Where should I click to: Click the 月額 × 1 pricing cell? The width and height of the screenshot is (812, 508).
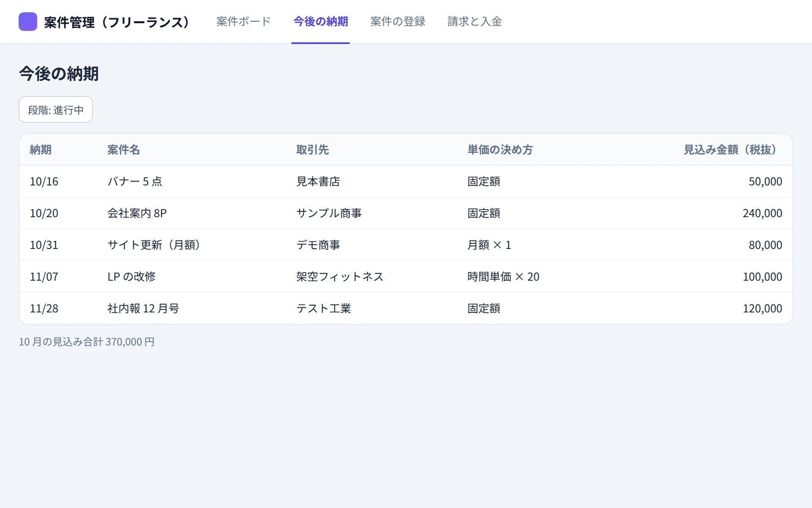point(489,245)
